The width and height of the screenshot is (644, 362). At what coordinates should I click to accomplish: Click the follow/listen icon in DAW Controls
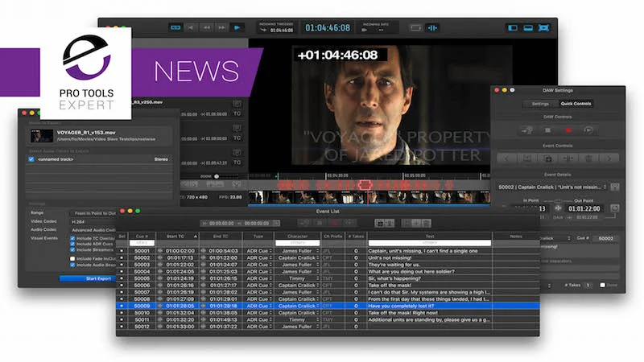527,130
